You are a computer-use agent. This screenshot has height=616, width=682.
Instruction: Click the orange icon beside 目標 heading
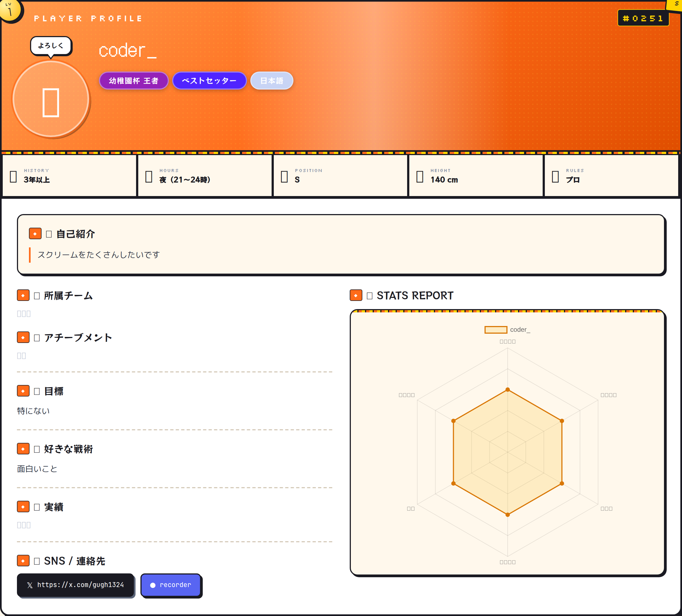[x=23, y=391]
